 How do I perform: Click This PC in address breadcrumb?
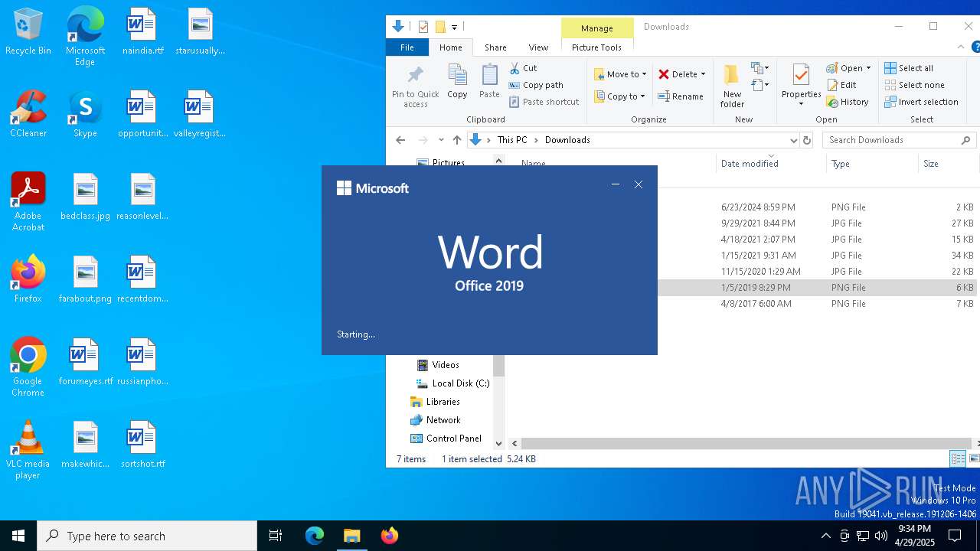[x=512, y=140]
